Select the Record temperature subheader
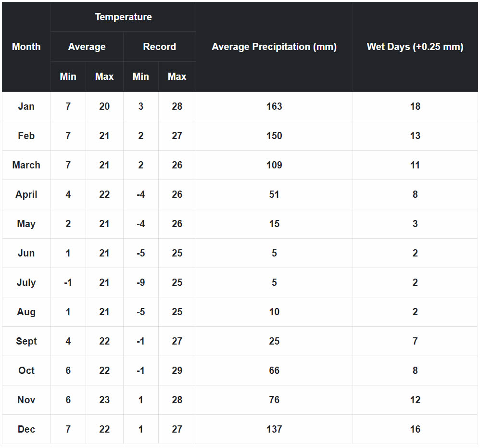The height and width of the screenshot is (448, 480). click(x=160, y=47)
